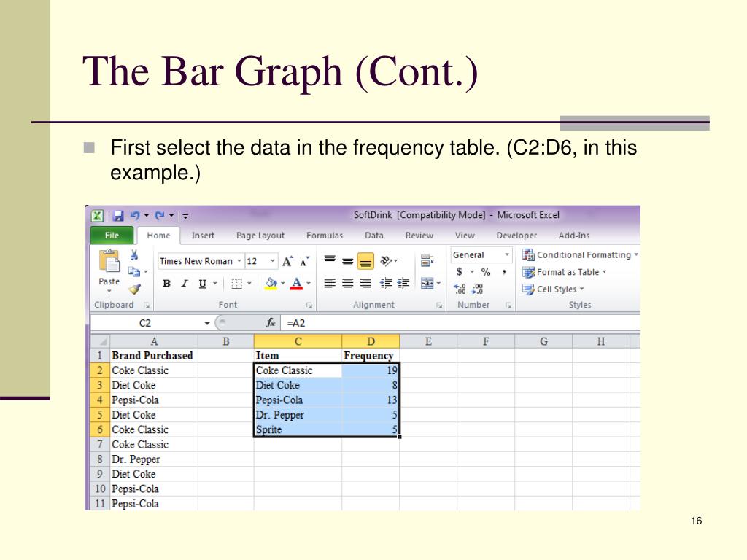747x560 pixels.
Task: Apply the red font color
Action: pos(296,284)
